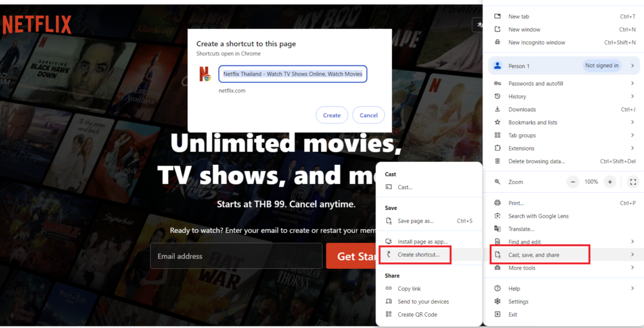Viewport: 644px width, 328px height.
Task: Click the Delete browsing data trash icon
Action: [497, 161]
